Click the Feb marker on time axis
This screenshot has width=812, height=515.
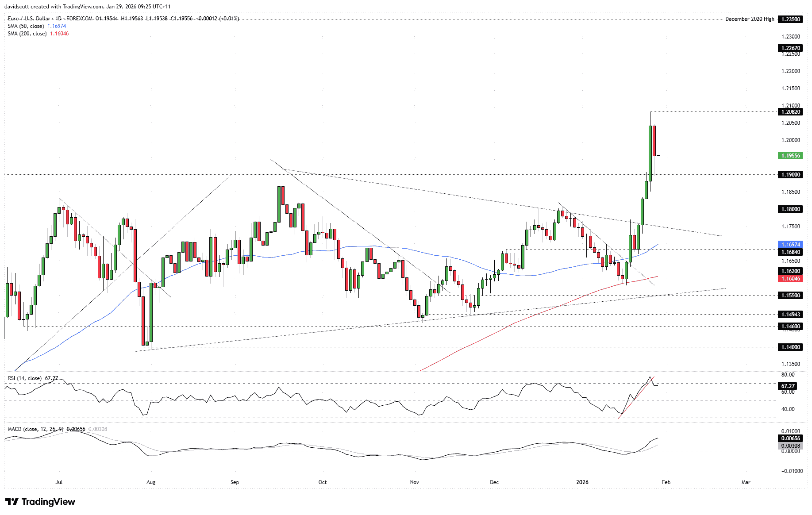[666, 482]
